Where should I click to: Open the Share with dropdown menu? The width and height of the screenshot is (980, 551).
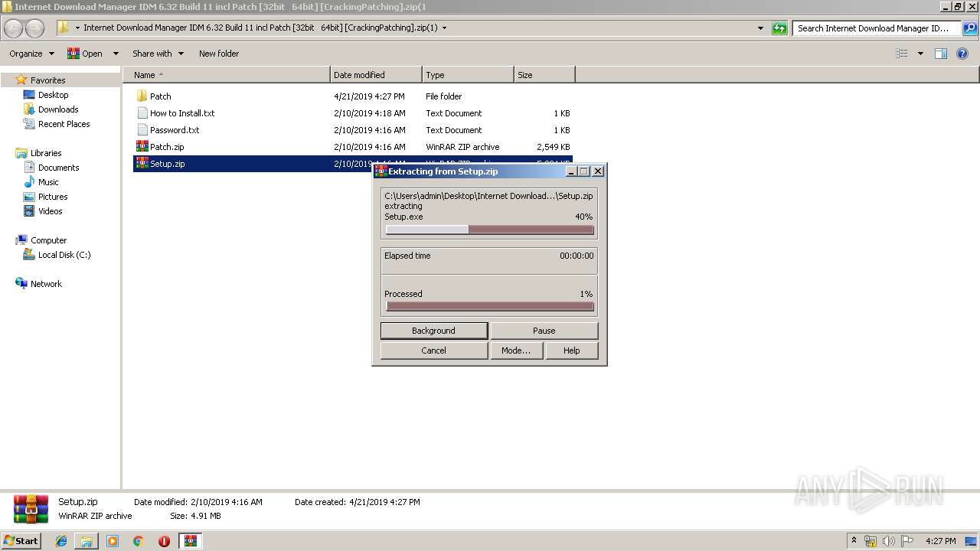pos(158,54)
